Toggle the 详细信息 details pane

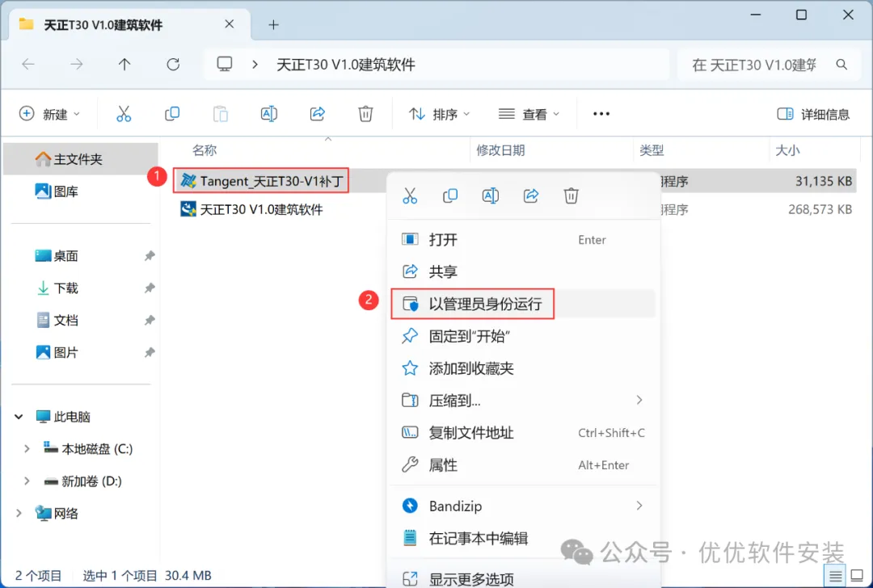coord(813,114)
